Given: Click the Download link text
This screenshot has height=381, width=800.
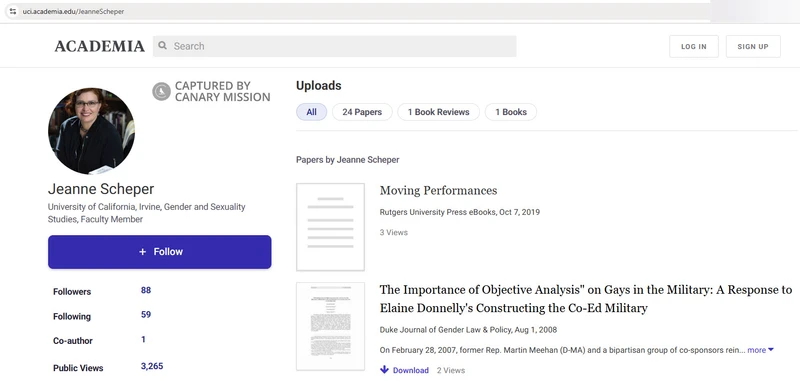Looking at the screenshot, I should pos(411,370).
